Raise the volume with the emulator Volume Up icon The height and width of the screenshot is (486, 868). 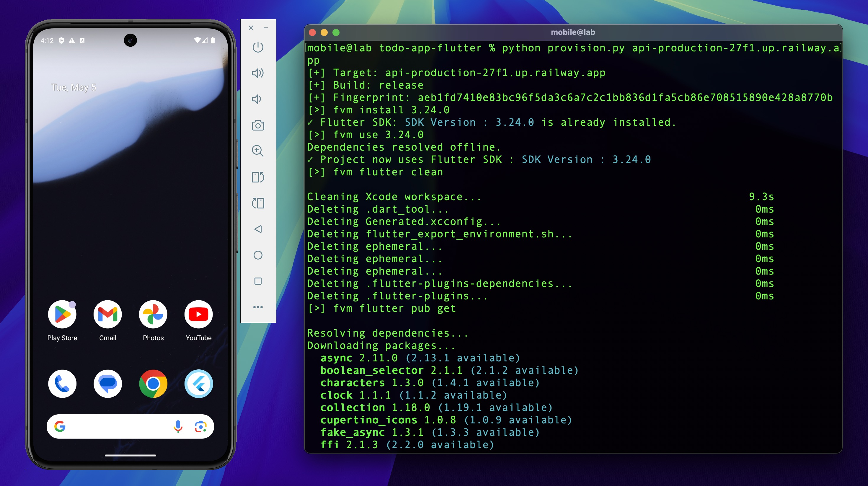click(x=258, y=73)
